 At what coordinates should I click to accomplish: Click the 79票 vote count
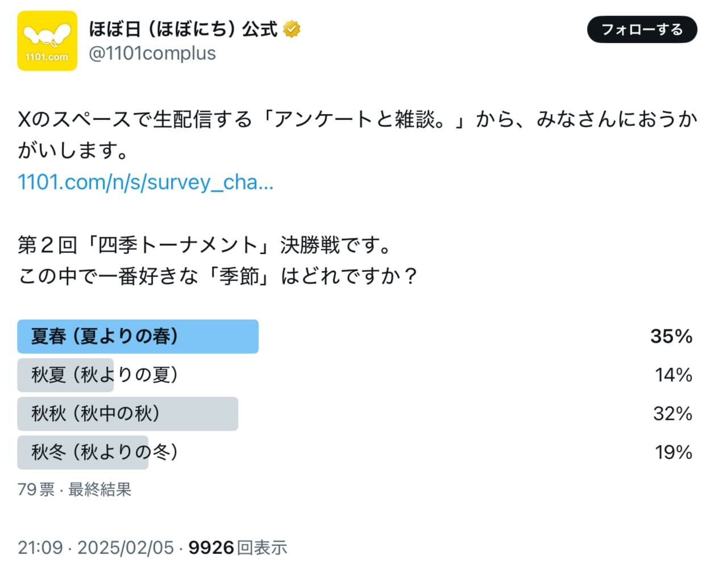[36, 490]
